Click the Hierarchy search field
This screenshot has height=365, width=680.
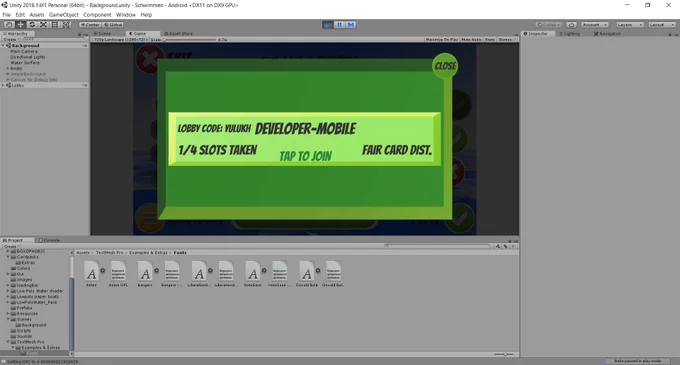tap(53, 39)
